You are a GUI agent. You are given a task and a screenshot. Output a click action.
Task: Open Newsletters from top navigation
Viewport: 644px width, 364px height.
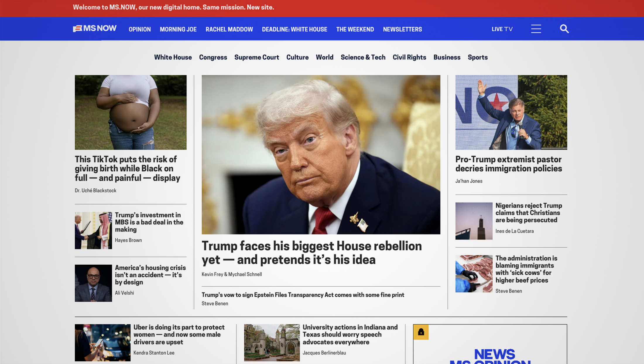click(x=402, y=29)
